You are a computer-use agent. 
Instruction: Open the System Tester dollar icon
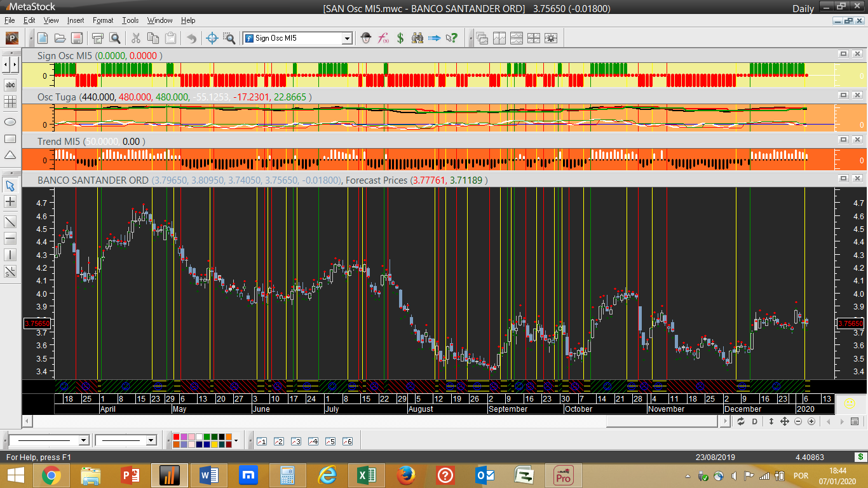(x=400, y=38)
